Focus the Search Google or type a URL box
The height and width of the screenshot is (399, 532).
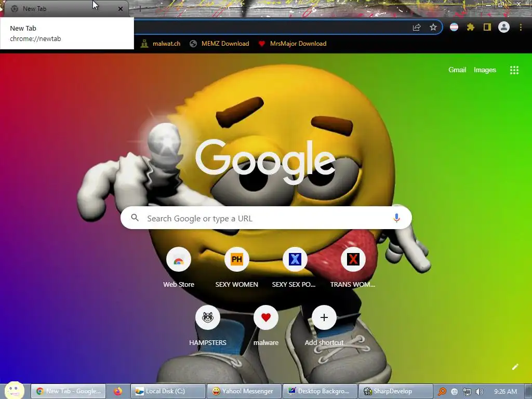(x=266, y=218)
